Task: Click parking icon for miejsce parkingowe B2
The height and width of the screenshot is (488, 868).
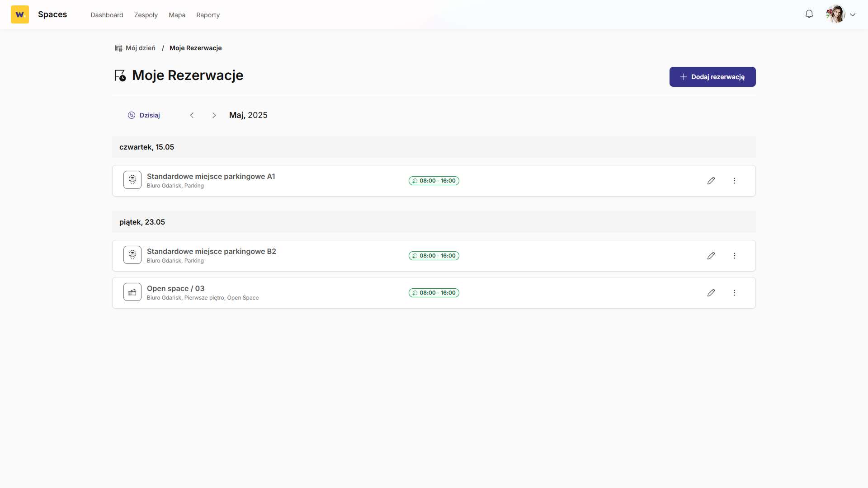Action: pyautogui.click(x=132, y=255)
